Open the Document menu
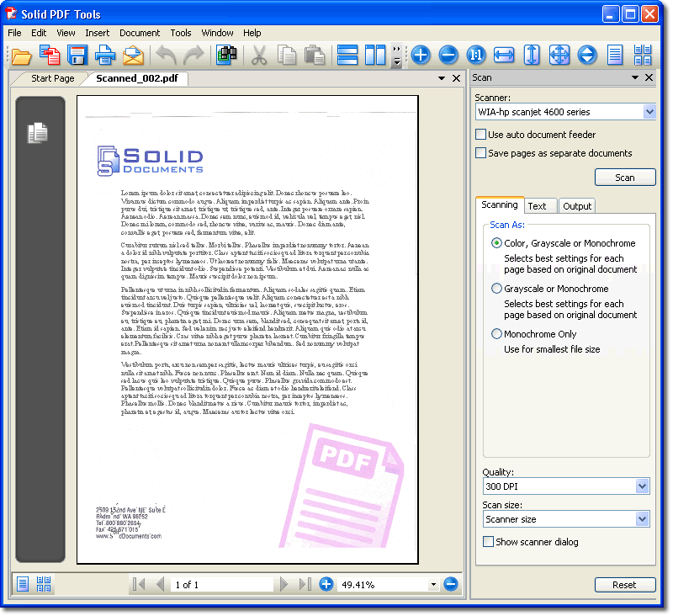The width and height of the screenshot is (673, 616). 140,33
